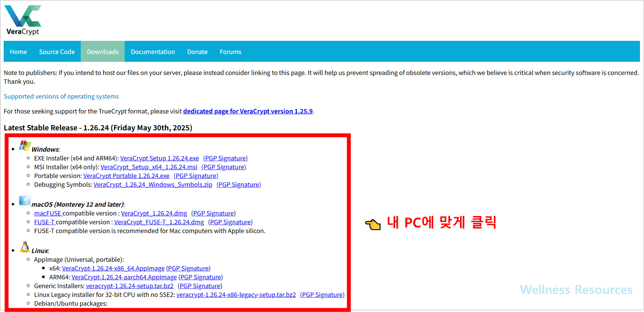The width and height of the screenshot is (644, 312).
Task: Click the 'Latest Stable Release - 1.26.24' heading
Action: point(98,128)
